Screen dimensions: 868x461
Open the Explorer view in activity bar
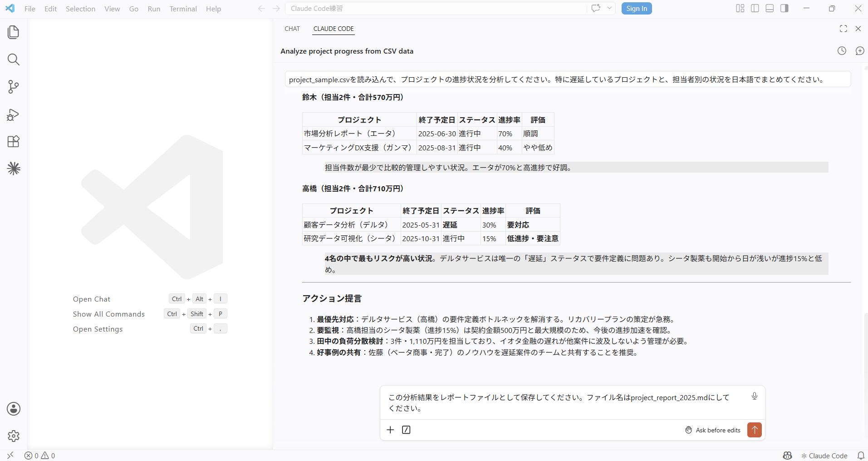click(14, 32)
